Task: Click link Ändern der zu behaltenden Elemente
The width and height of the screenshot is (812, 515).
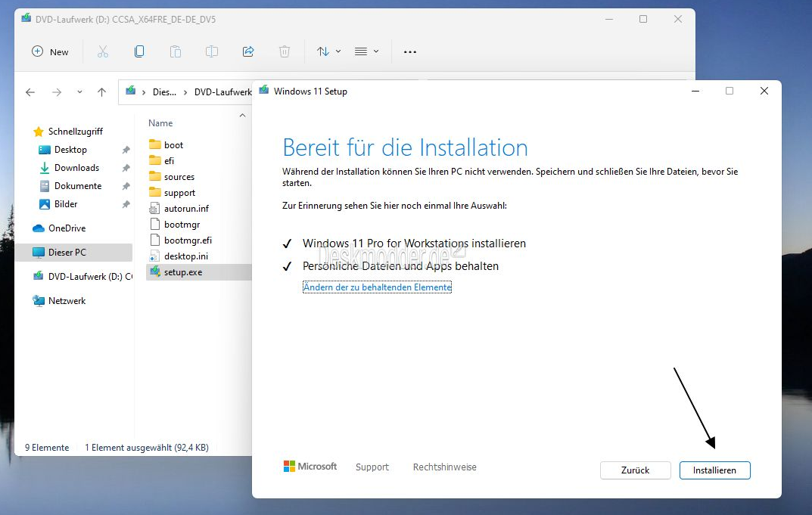Action: pos(377,287)
